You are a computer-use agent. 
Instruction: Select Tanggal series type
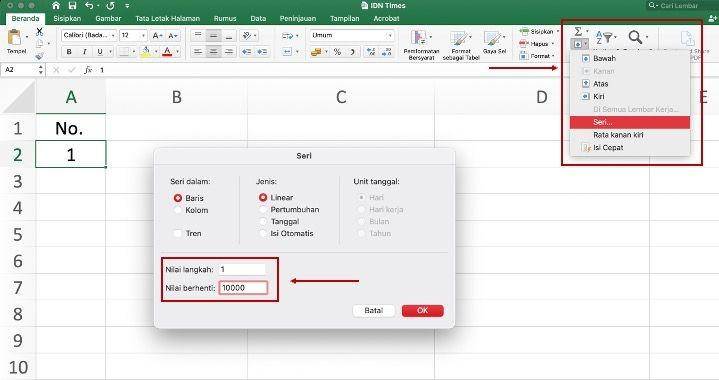point(263,221)
